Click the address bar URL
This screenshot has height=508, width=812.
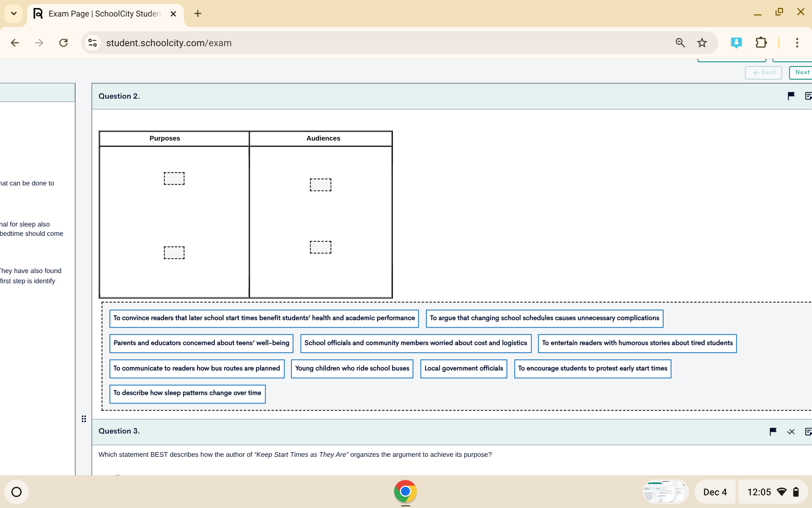tap(169, 43)
